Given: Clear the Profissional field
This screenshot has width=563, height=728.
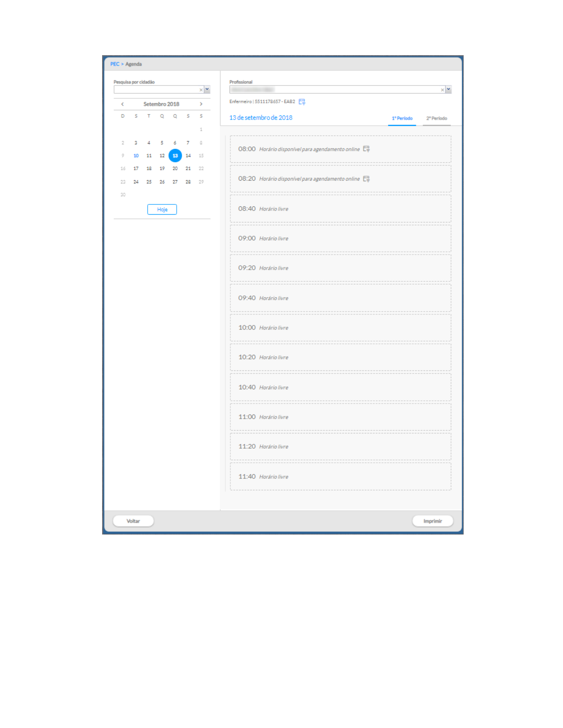Looking at the screenshot, I should click(442, 90).
